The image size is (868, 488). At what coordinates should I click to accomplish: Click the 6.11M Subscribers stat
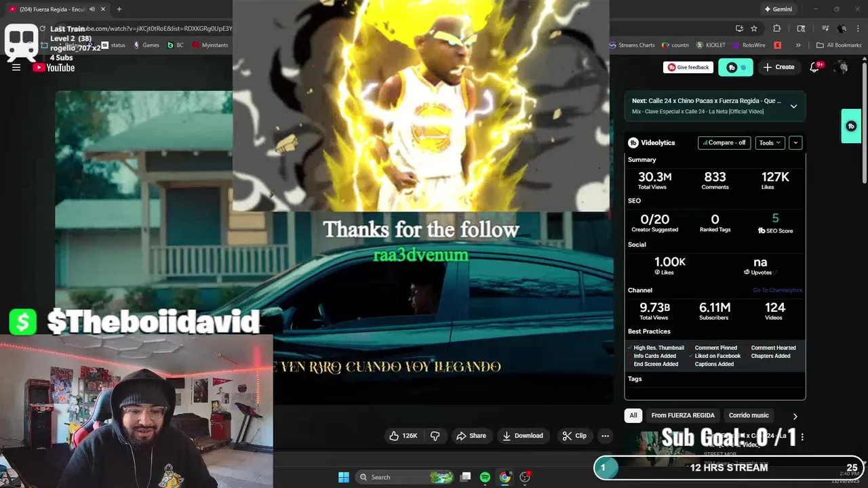[715, 311]
